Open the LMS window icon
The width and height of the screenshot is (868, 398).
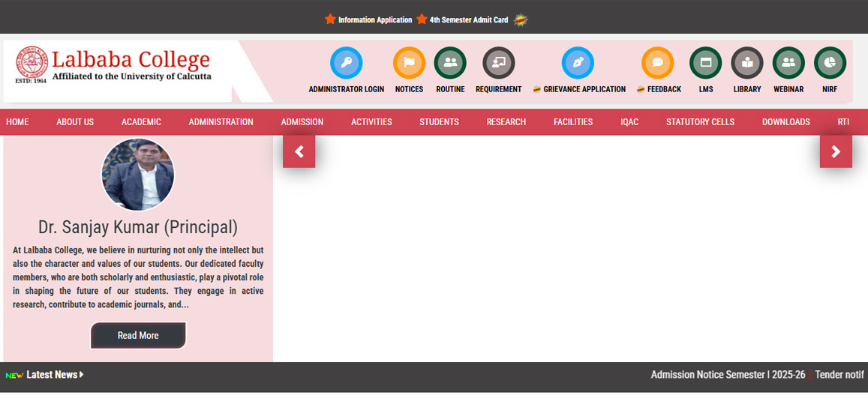(706, 62)
